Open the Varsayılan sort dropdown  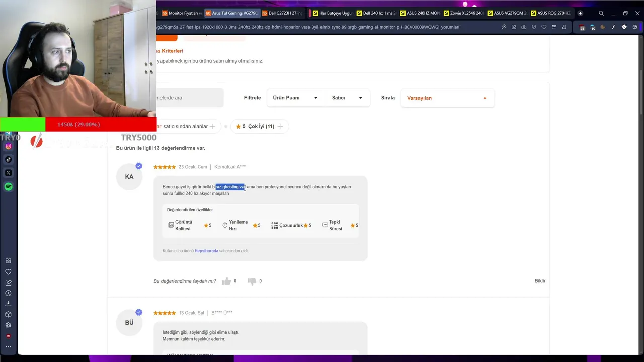point(447,98)
